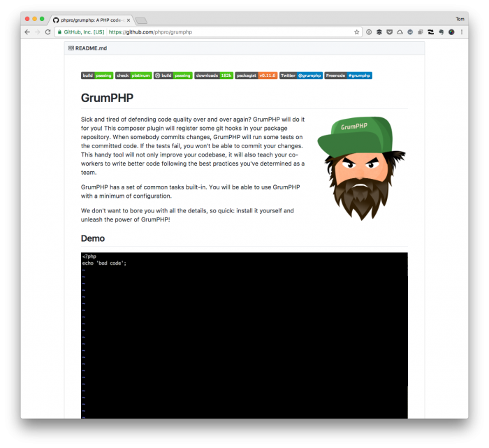Viewport: 489px width, 448px height.
Task: Open the Buffer stacked-layers extension
Action: tap(379, 32)
